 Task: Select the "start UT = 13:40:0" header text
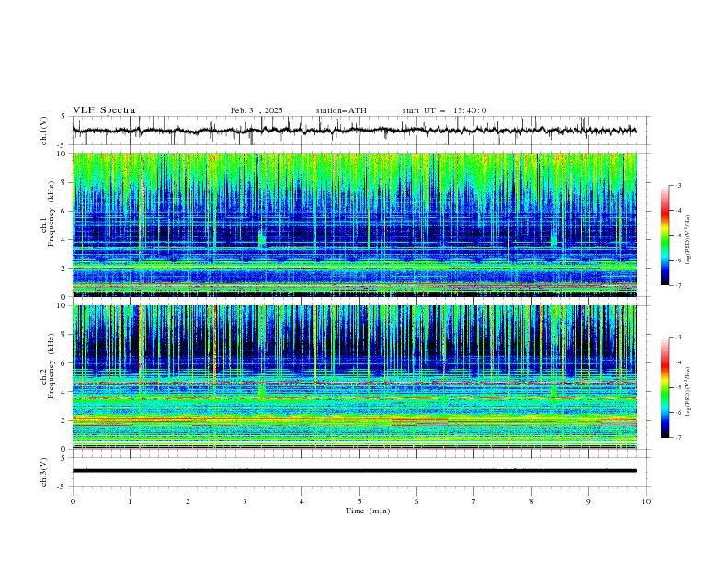click(444, 110)
